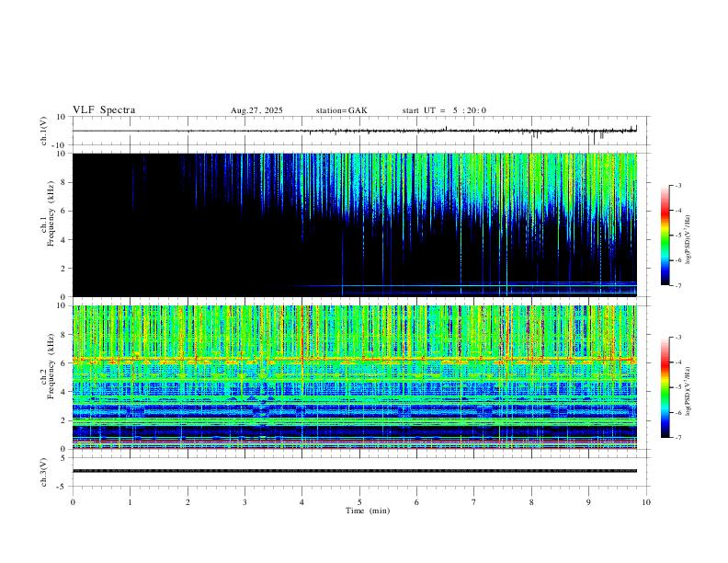Click tick label "10" on the Time (min) axis
Viewport: 728px width, 563px height.
coord(646,502)
